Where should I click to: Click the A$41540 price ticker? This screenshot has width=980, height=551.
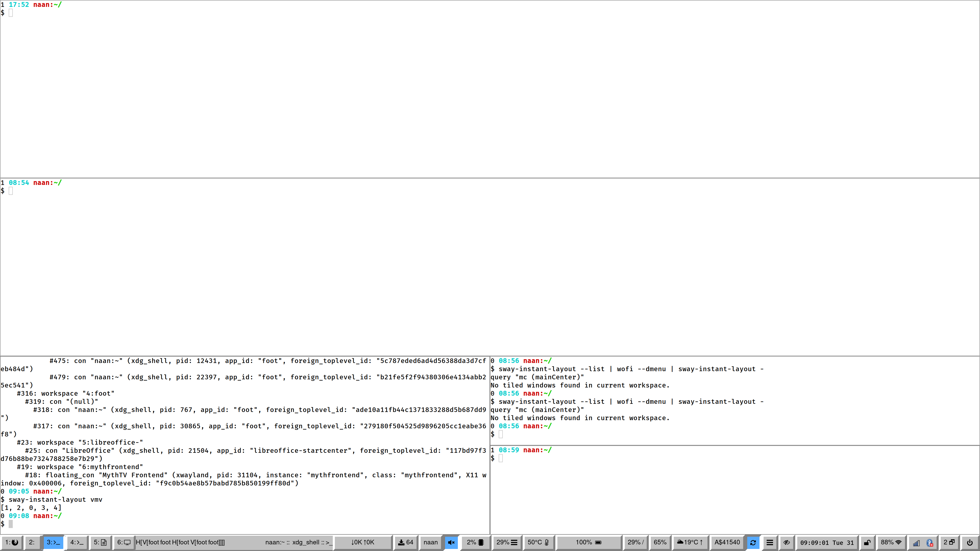point(727,542)
